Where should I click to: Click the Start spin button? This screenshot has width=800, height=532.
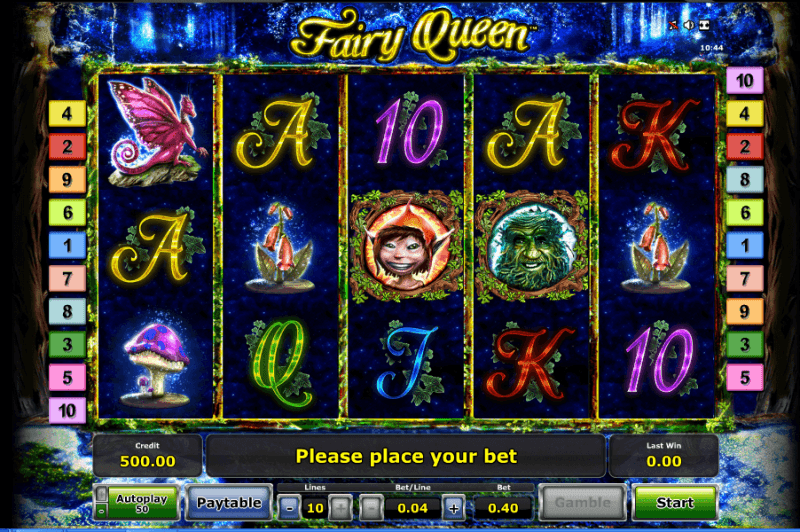click(674, 503)
